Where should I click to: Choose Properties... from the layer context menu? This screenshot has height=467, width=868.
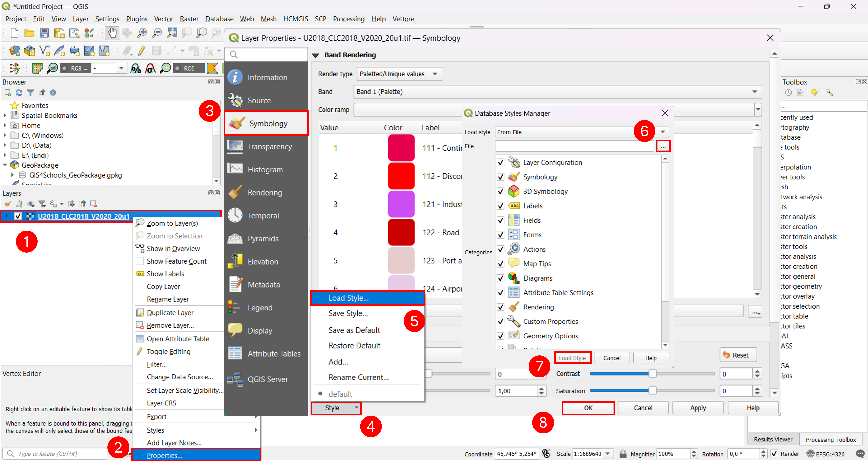point(196,455)
